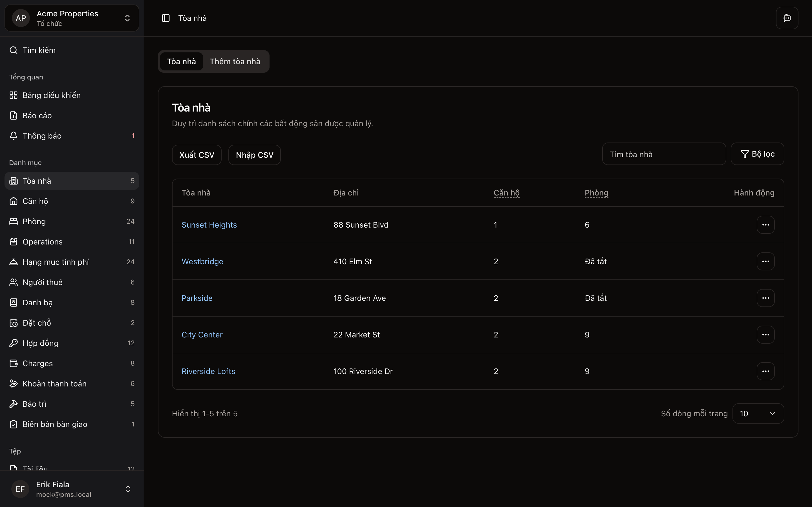Open Bảng điều khiển dashboard icon
The image size is (812, 507).
(14, 95)
